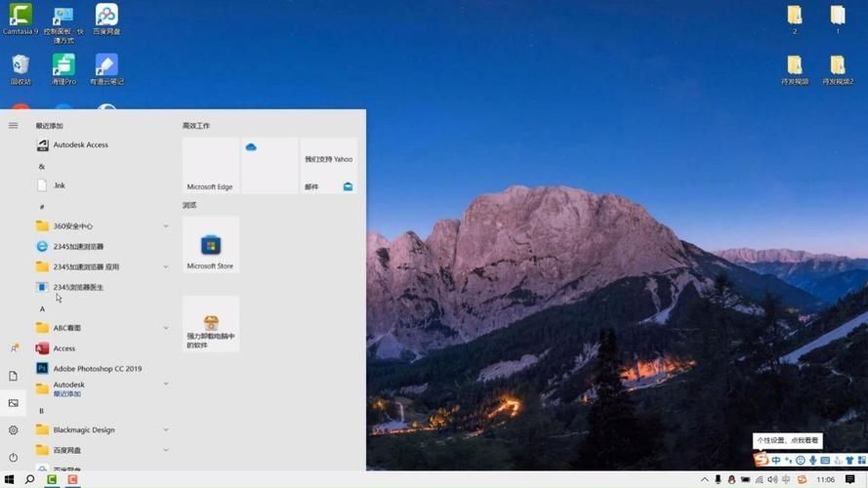
Task: Expand the Start menu hamburger navigation
Action: [14, 126]
